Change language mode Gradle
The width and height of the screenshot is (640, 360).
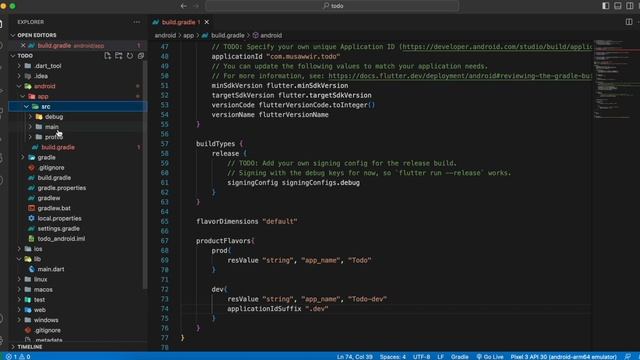click(460, 356)
